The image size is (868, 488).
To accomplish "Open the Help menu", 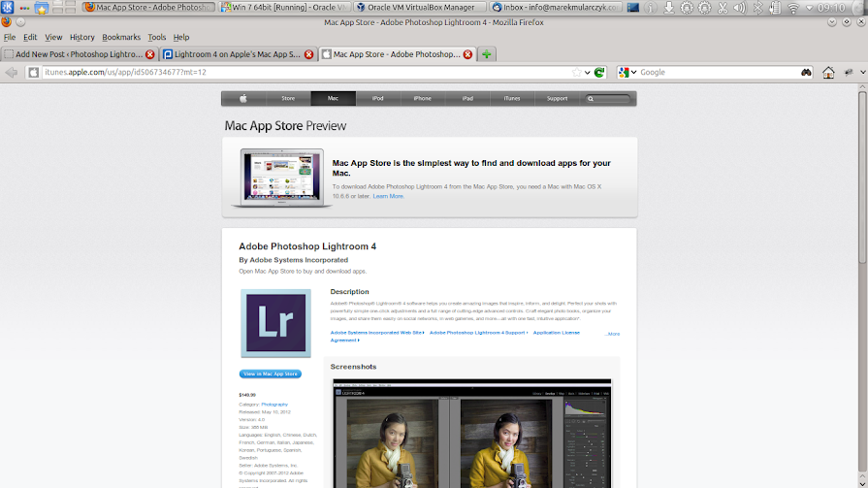I will point(181,37).
